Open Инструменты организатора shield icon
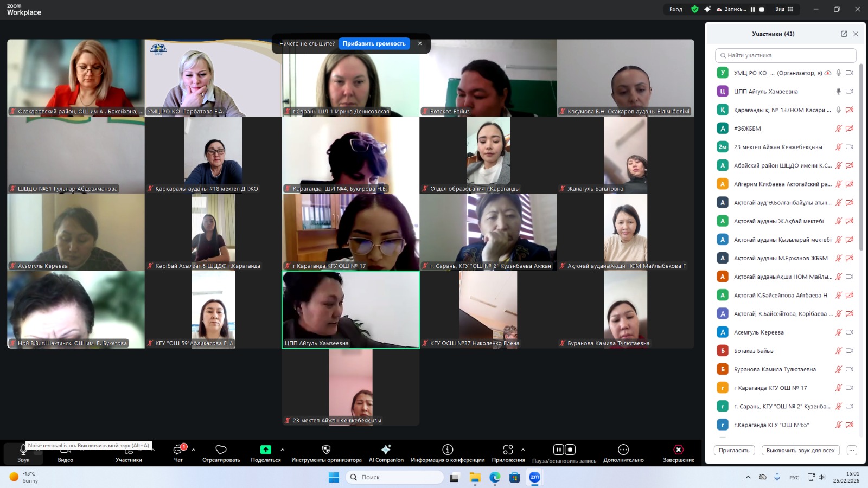The width and height of the screenshot is (868, 488). 326,450
